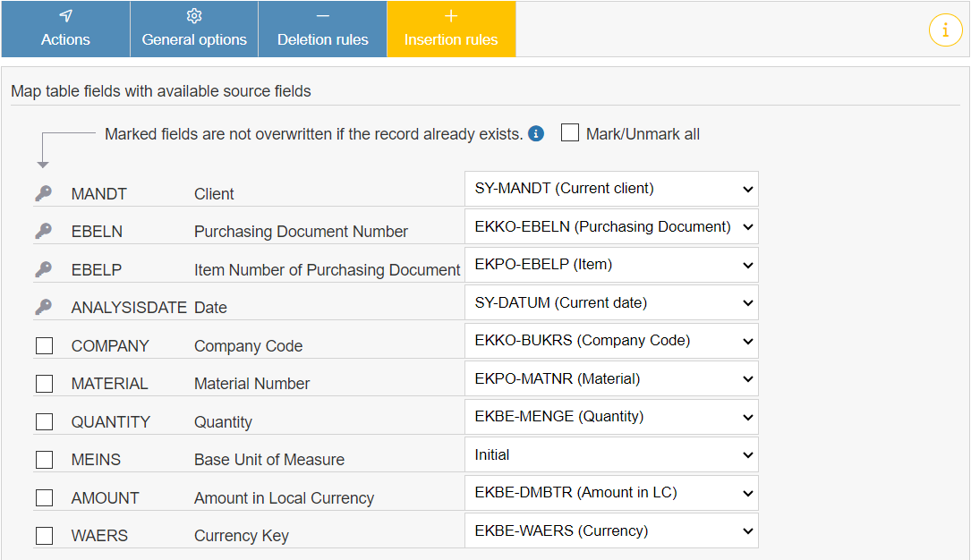Enable the MATERIAL field checkbox
This screenshot has height=560, width=971.
pos(44,383)
